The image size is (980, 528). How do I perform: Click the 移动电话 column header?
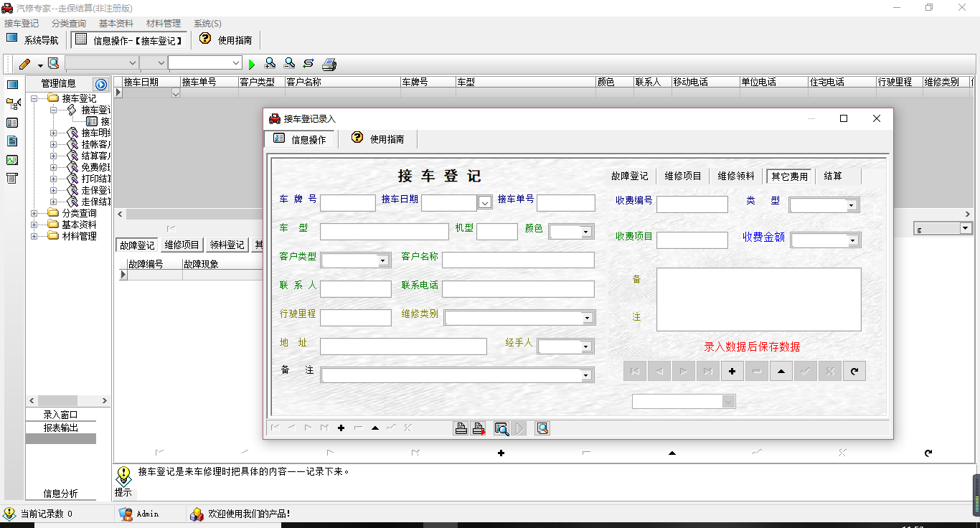coord(705,82)
